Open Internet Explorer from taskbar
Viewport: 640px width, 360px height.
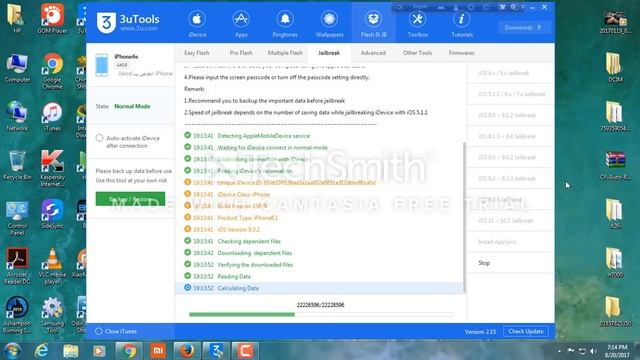tap(41, 351)
